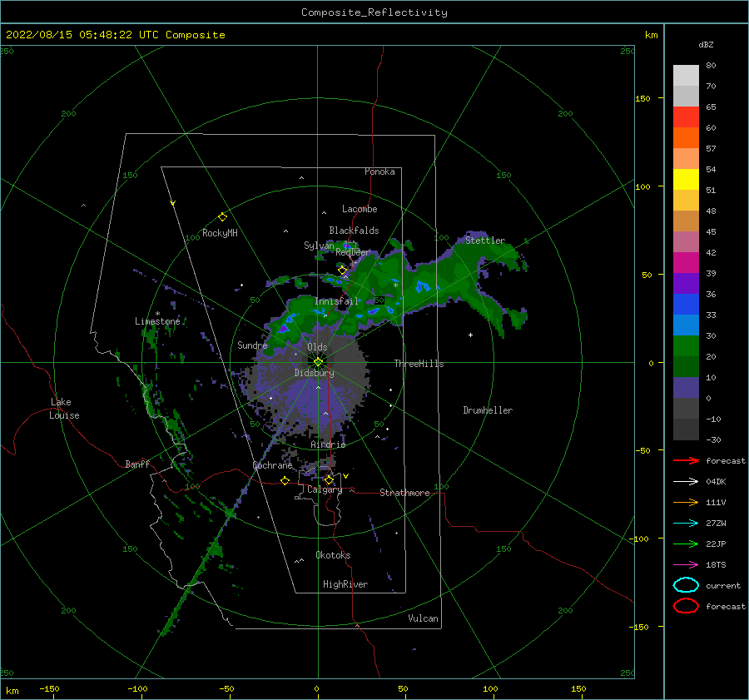Click the RedDeer city label
This screenshot has height=700, width=749.
click(353, 252)
